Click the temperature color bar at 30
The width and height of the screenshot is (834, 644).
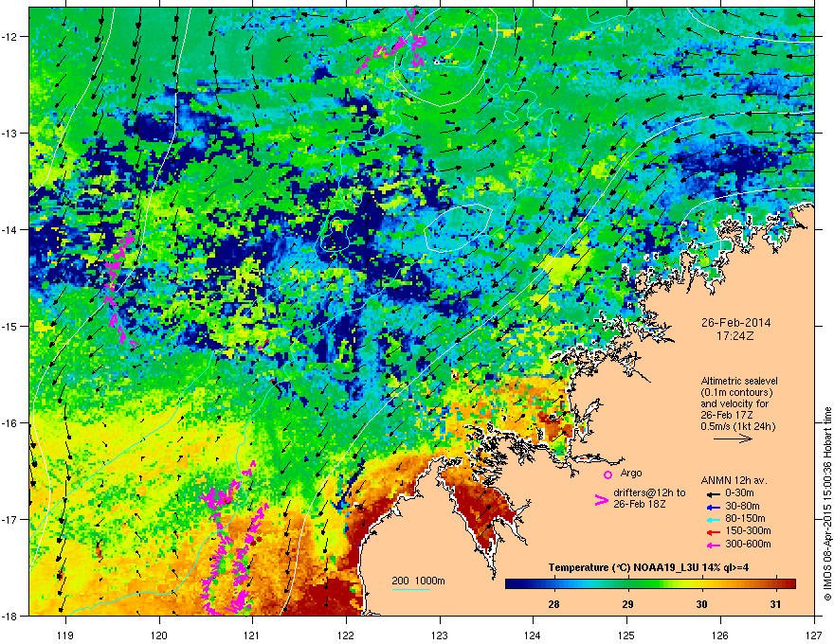pyautogui.click(x=701, y=584)
